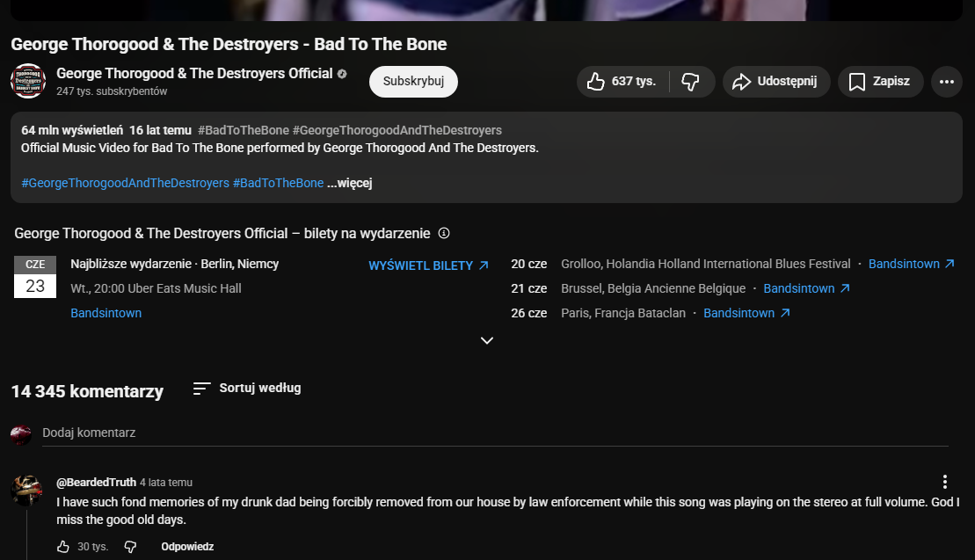Click WYŚWIETL BILETY link
Viewport: 975px width, 560px height.
coord(428,265)
